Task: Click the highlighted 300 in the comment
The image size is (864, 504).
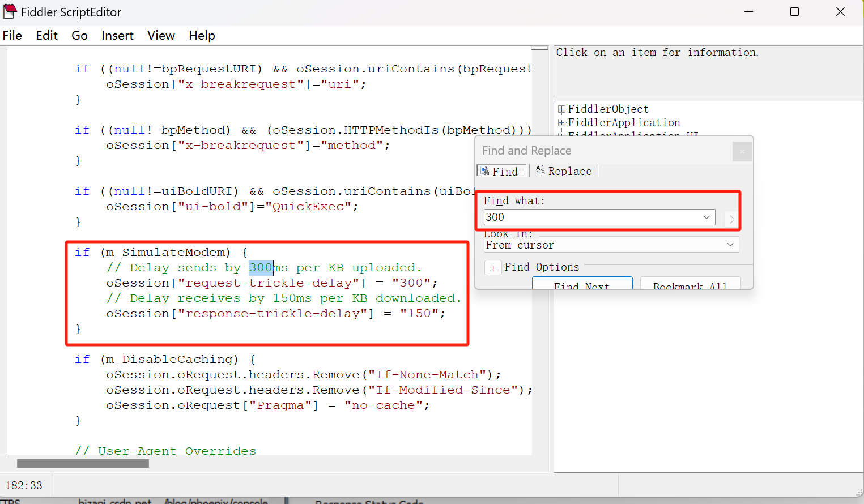Action: [261, 267]
